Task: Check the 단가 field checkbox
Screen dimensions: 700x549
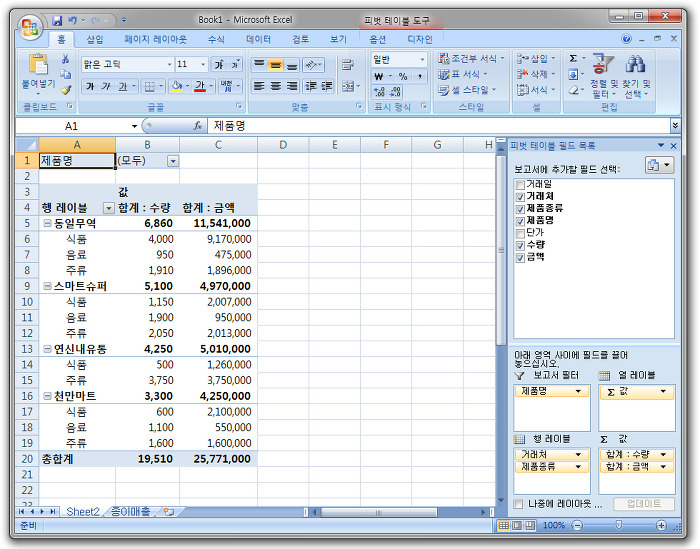Action: click(x=520, y=233)
